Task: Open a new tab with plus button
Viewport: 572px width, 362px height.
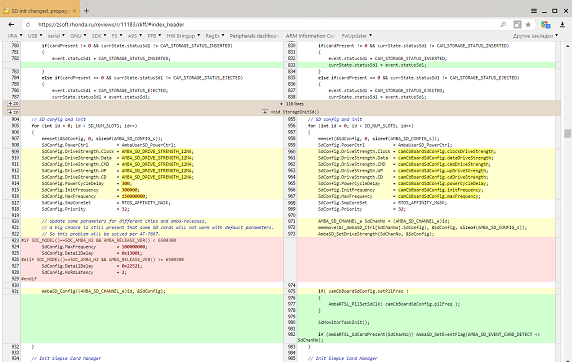Action: pos(86,11)
